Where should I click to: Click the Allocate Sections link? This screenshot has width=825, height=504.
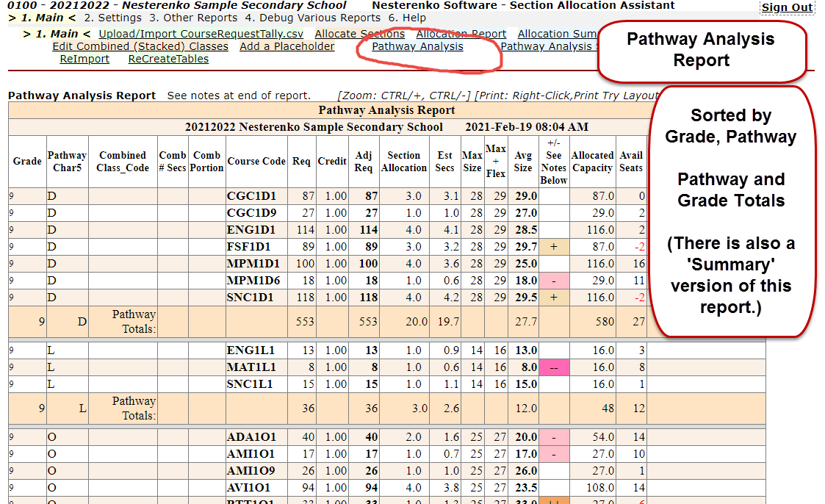point(359,34)
